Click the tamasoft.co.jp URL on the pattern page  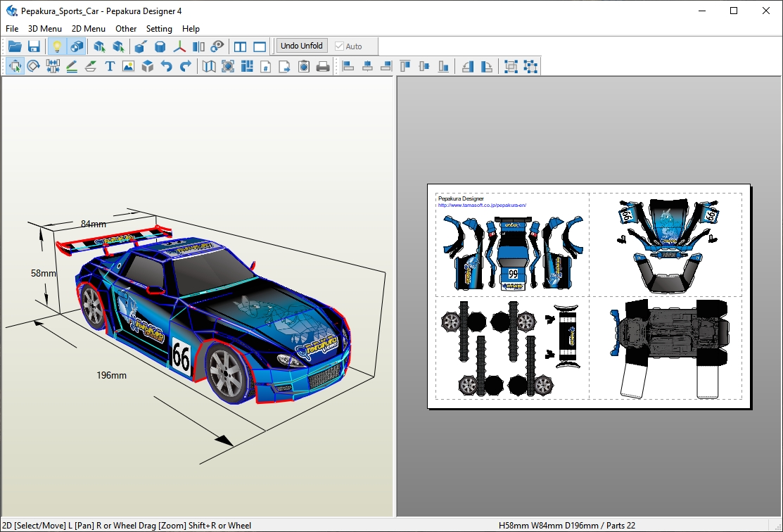tap(482, 205)
